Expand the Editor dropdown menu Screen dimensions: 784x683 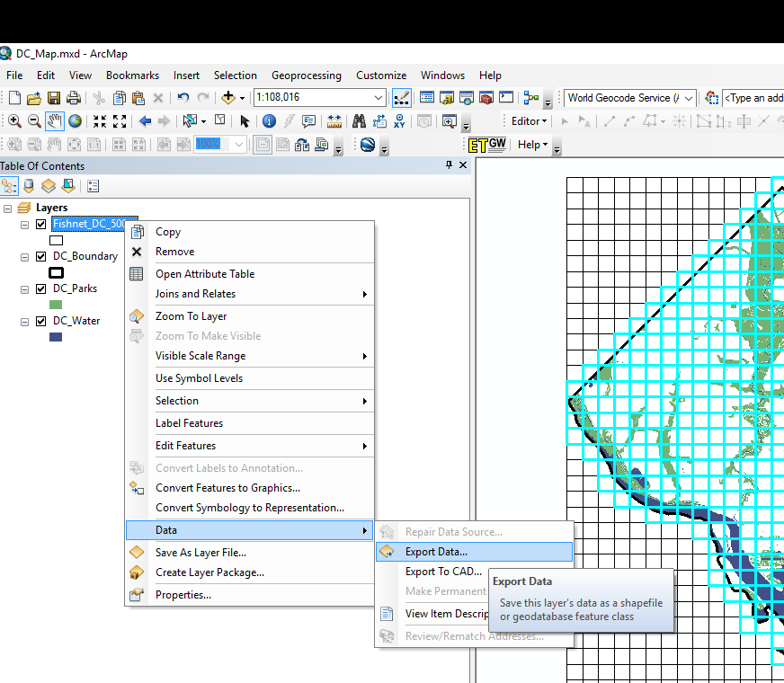(x=530, y=121)
